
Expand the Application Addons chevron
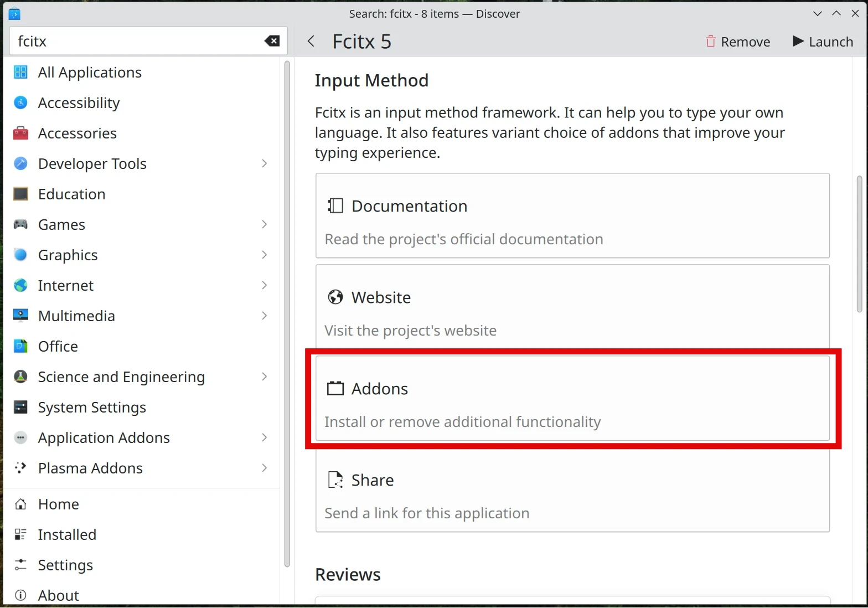click(x=264, y=437)
